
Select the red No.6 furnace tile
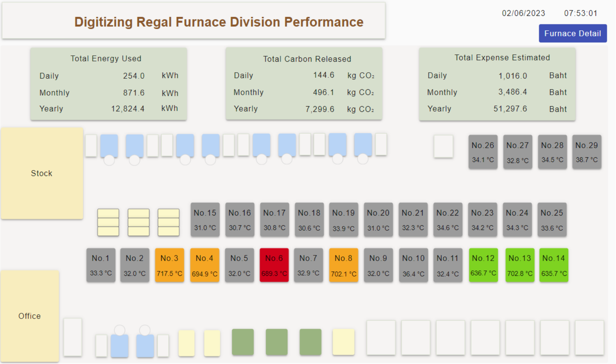pyautogui.click(x=274, y=265)
